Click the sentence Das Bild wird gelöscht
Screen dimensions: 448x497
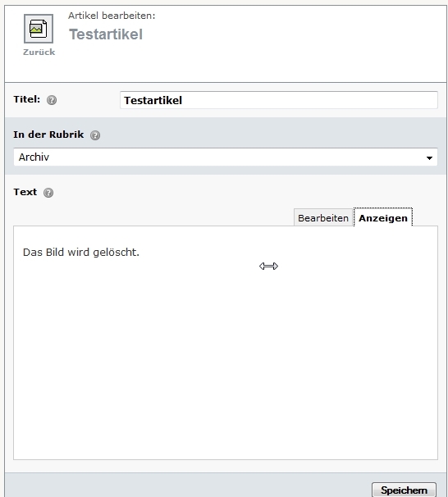[x=81, y=253]
